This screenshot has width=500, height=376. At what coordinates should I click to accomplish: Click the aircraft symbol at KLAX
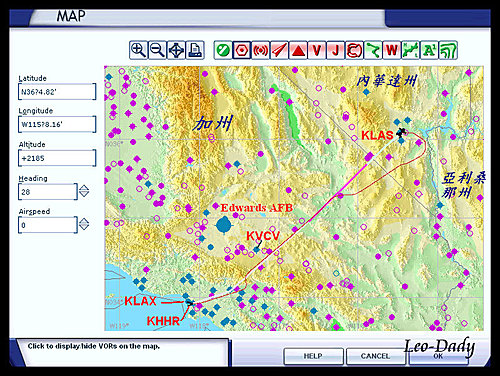[190, 303]
